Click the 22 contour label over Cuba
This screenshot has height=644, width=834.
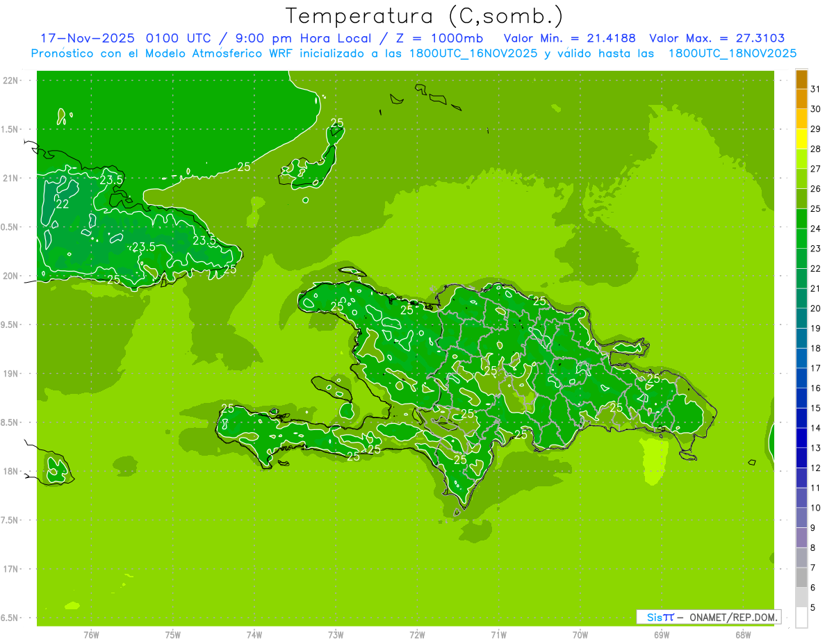63,204
